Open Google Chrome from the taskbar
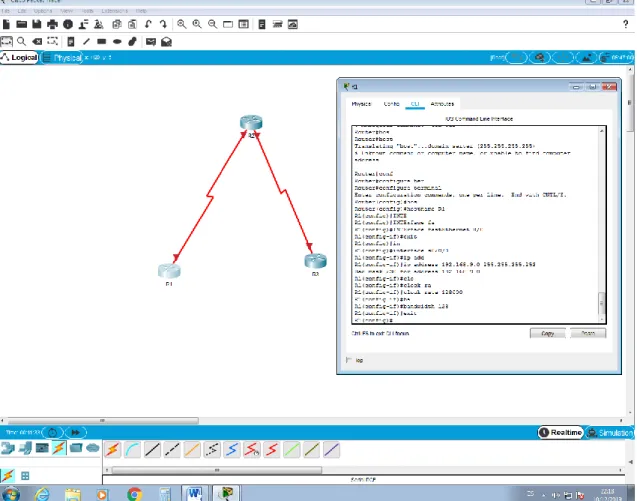This screenshot has width=637, height=501. (x=134, y=494)
